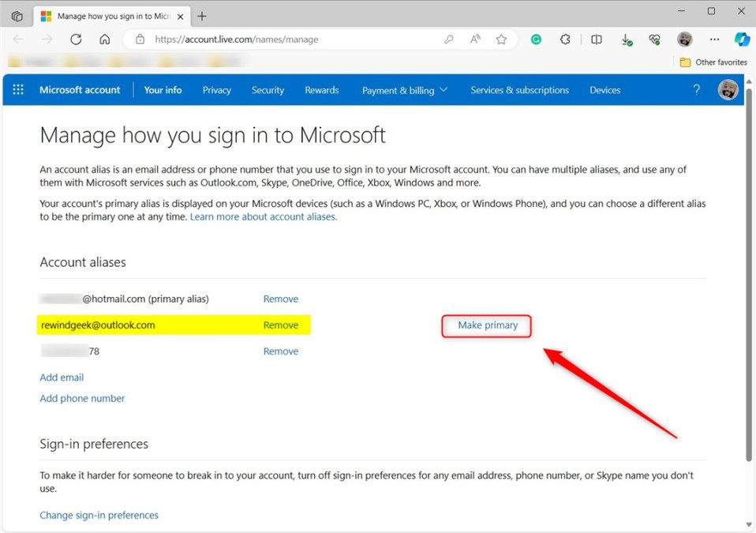The image size is (756, 533).
Task: Open Settings and more ellipsis menu
Action: (714, 39)
